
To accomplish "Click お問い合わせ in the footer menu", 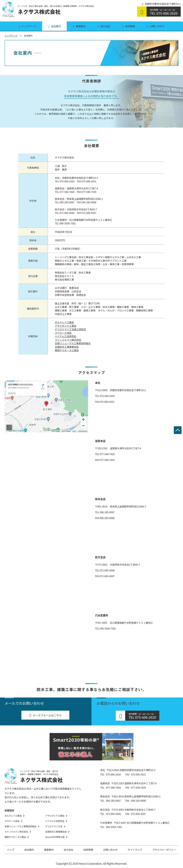I will [110, 850].
